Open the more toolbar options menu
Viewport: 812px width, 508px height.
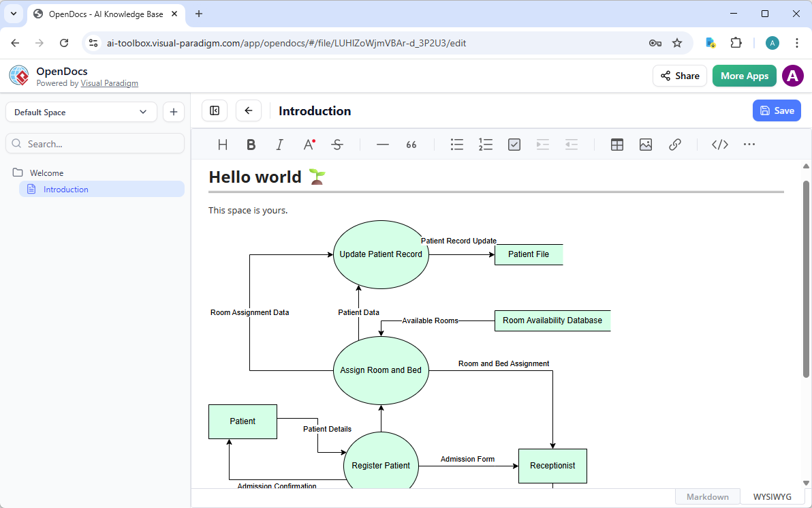[749, 144]
